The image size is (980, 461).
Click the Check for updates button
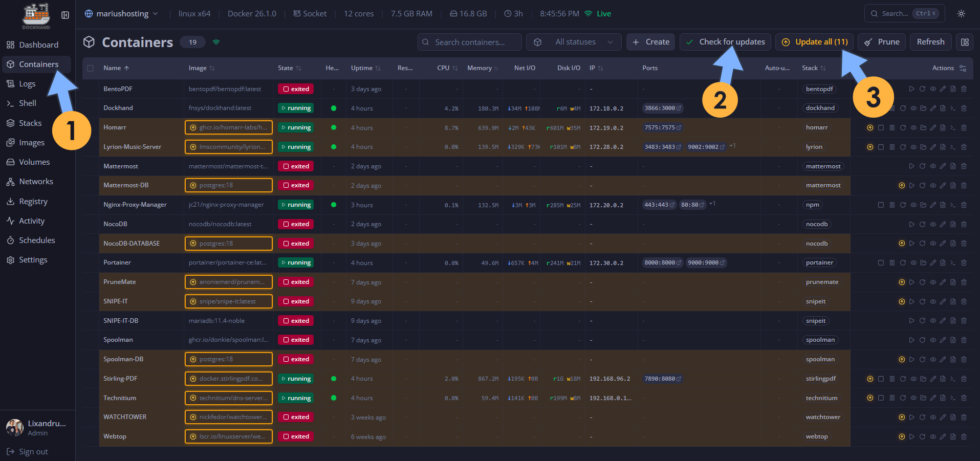pos(725,41)
